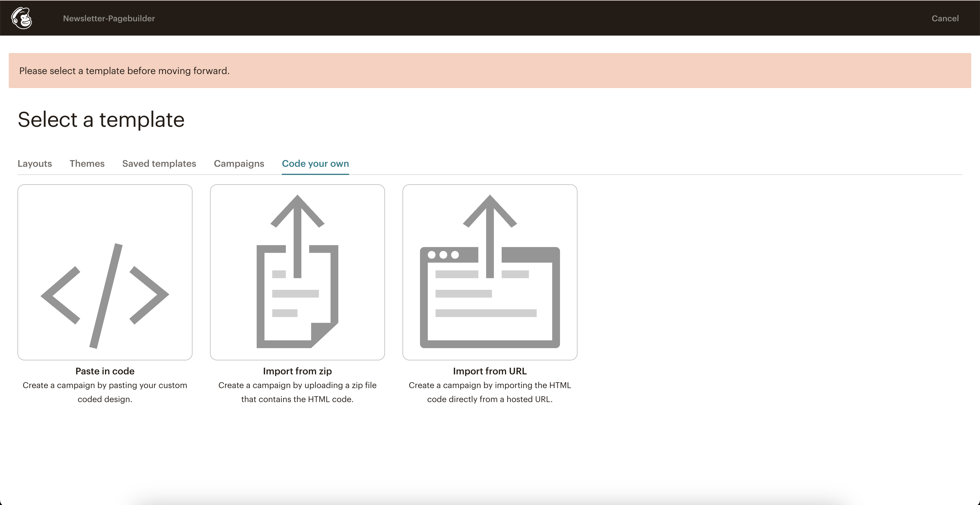Click the Import from URL title
This screenshot has height=505, width=980.
(490, 371)
